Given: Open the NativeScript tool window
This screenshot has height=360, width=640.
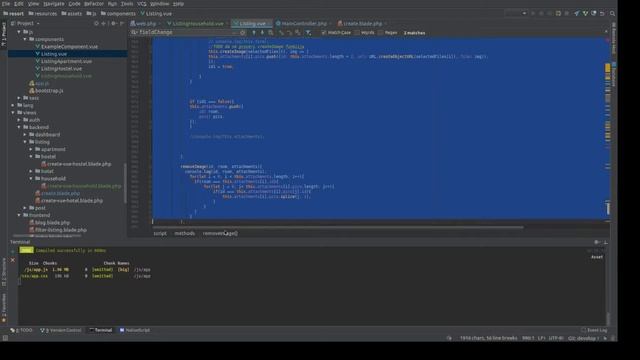Looking at the screenshot, I should (x=135, y=330).
